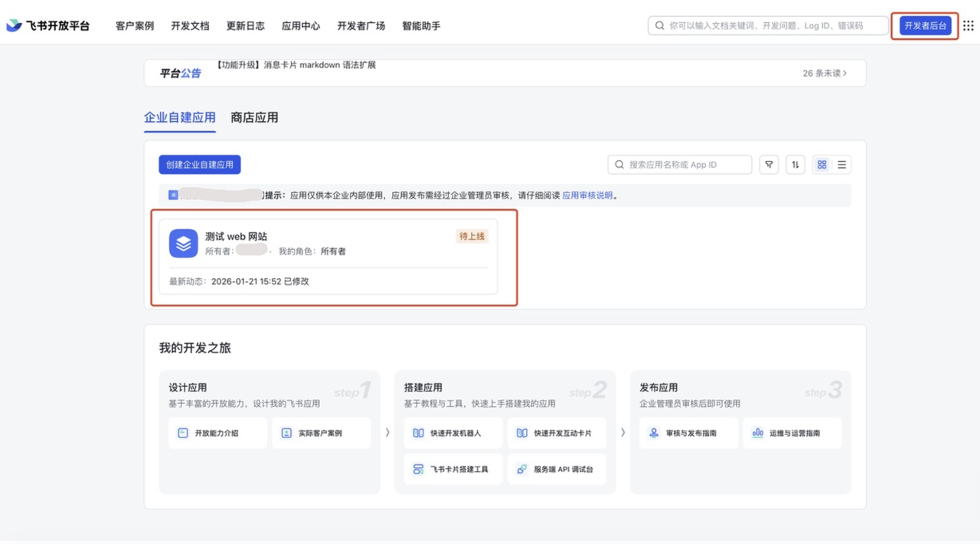Open the 飞书卡片搭建工具 card
980x544 pixels.
(453, 469)
